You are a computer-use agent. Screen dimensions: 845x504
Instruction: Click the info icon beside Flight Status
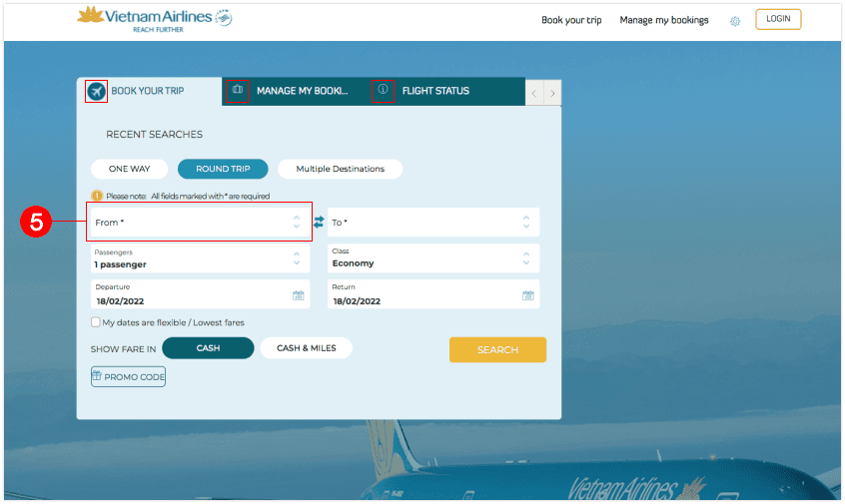point(383,90)
